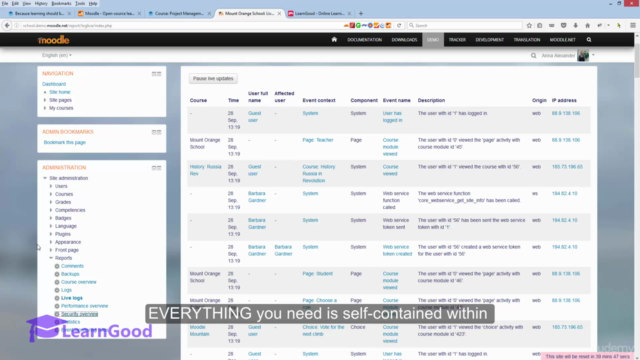Click IP address 185.73.196.65 in Russia row

[x=567, y=167]
